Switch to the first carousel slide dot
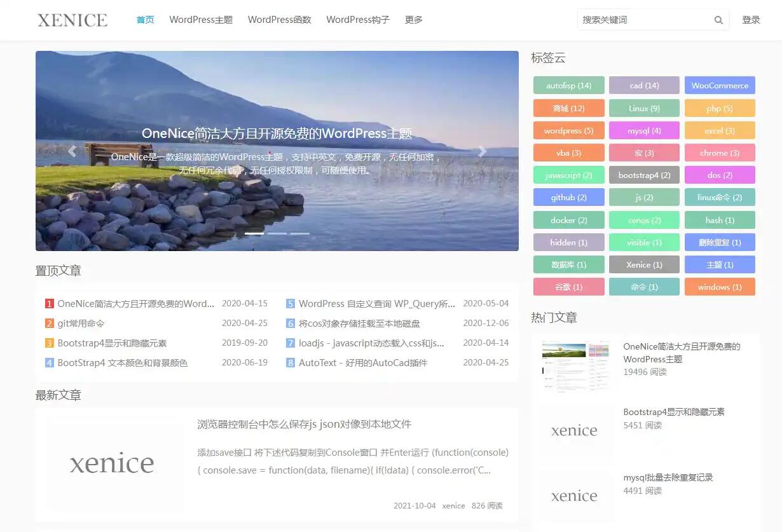Viewport: 782px width, 532px height. (254, 233)
